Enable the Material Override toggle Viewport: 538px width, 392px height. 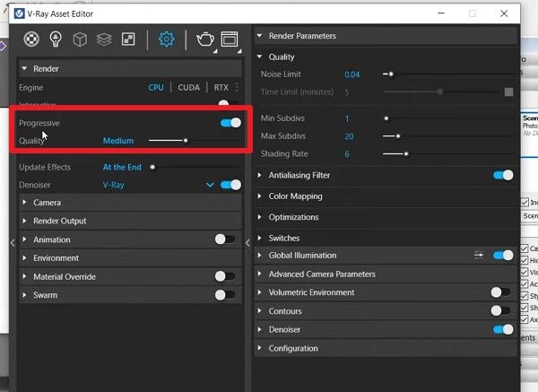click(225, 276)
